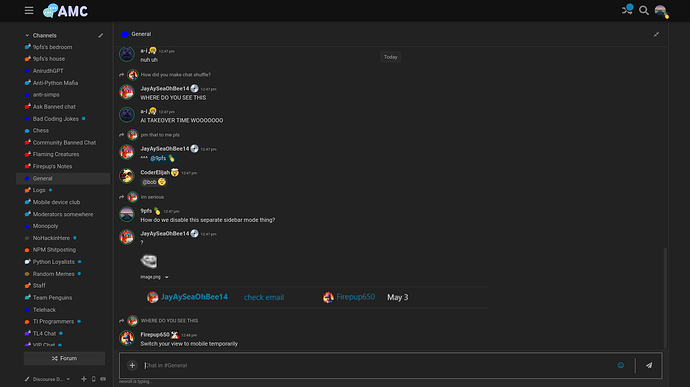Click the Today date separator
This screenshot has height=387, width=690.
390,57
